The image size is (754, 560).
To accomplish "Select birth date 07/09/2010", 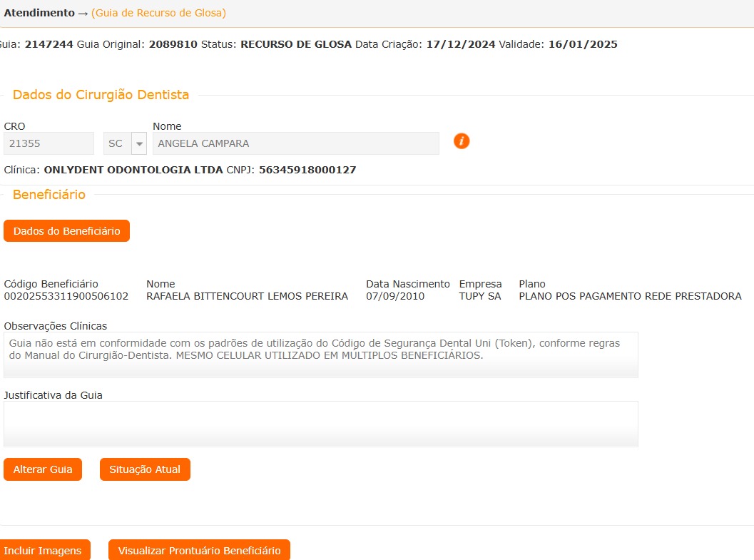I will (395, 296).
